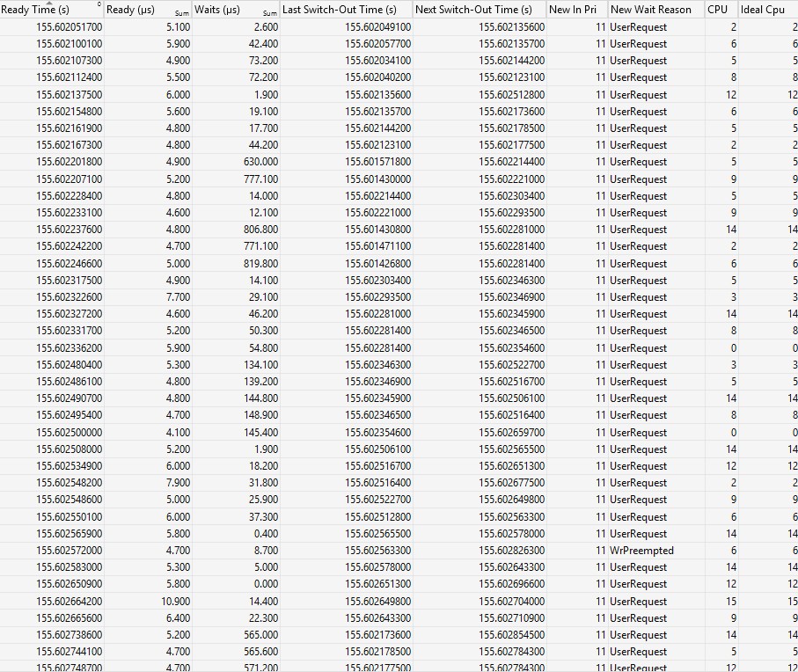Select Next Switch-Out cell 155.602710900
The image size is (798, 672).
coord(511,618)
